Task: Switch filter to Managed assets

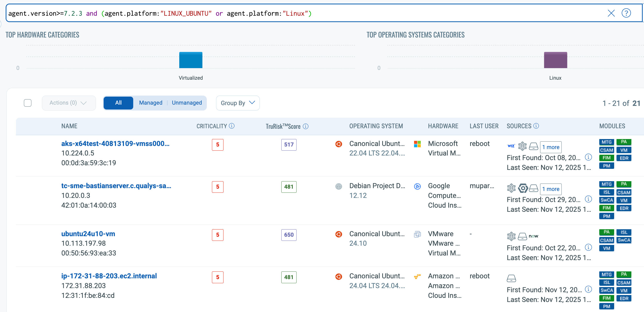Action: (x=151, y=103)
